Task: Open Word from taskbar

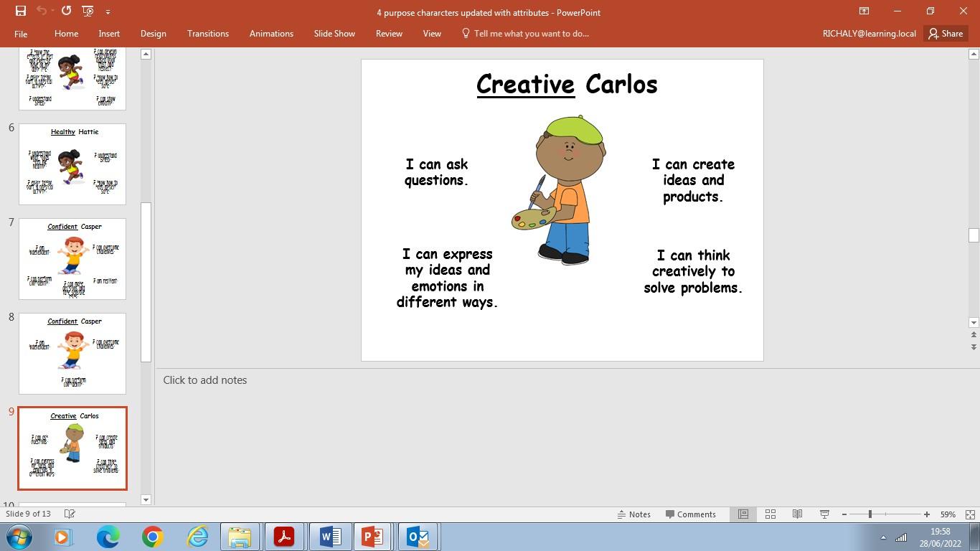Action: (329, 537)
